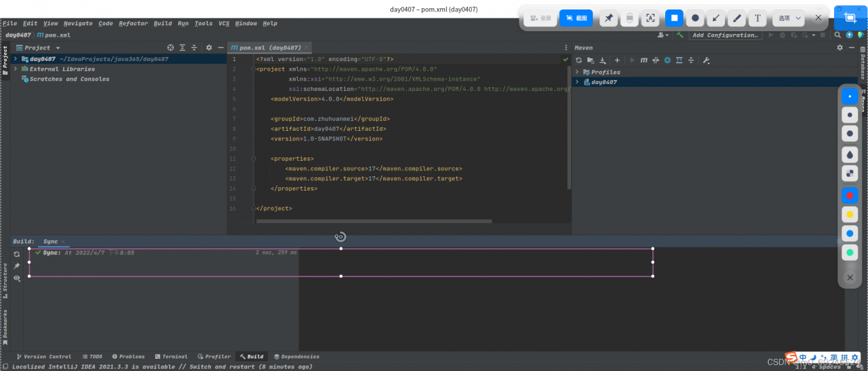
Task: Open Maven settings wrench icon
Action: [x=706, y=60]
